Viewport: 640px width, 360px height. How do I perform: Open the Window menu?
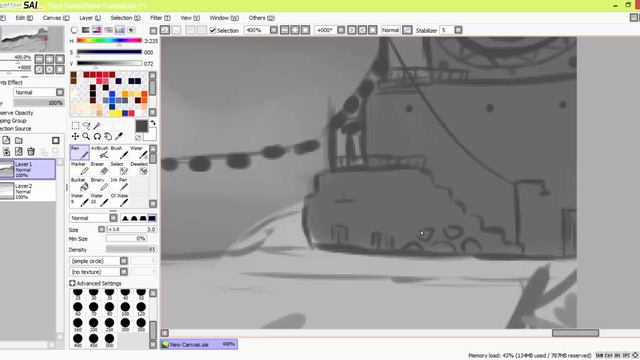pyautogui.click(x=224, y=18)
